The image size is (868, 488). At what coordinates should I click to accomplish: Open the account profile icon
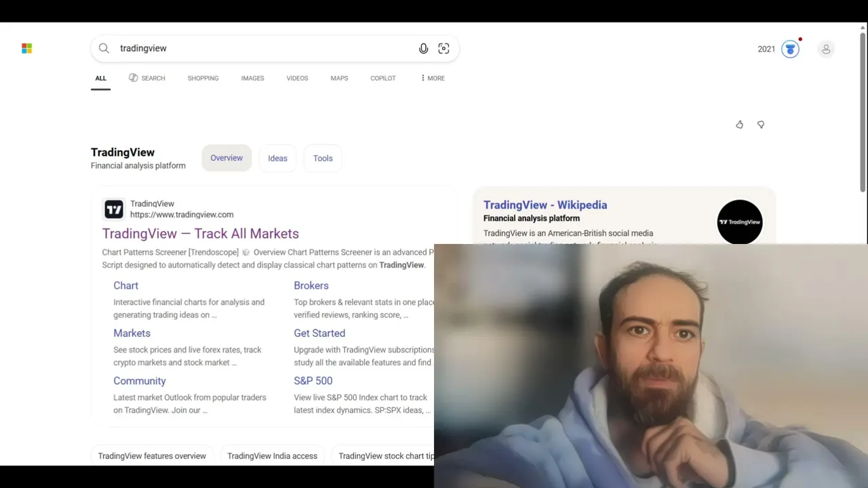click(x=826, y=49)
